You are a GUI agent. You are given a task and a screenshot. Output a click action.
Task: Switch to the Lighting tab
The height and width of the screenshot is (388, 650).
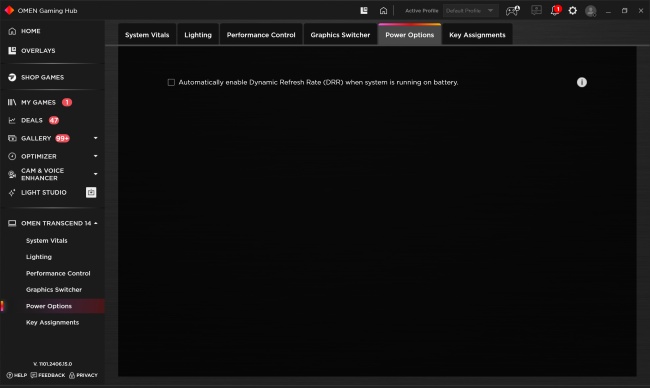pos(198,35)
